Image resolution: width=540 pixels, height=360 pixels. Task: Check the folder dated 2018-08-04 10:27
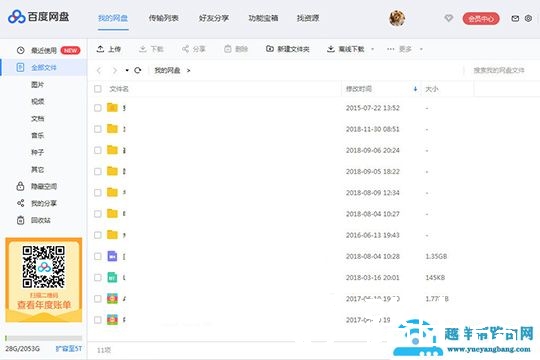[98, 214]
